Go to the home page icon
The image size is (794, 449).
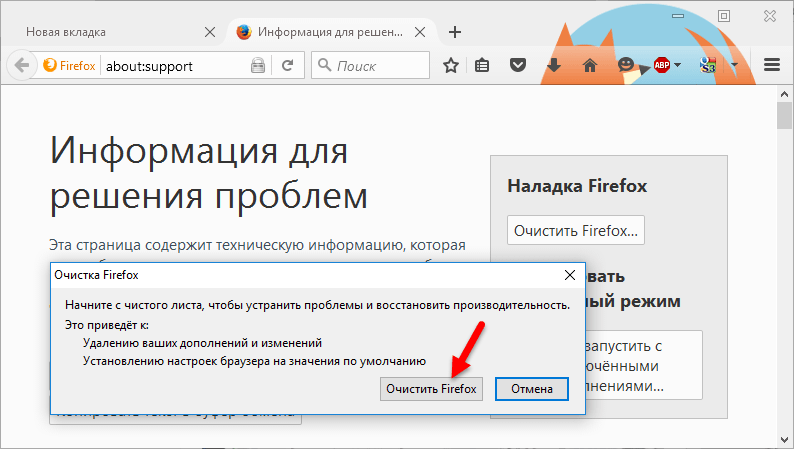tap(589, 66)
